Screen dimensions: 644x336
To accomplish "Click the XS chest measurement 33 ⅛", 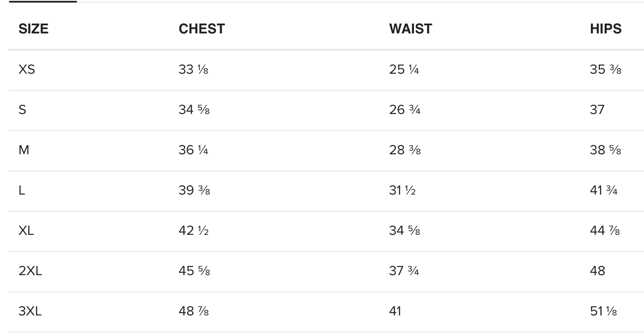I will (x=194, y=69).
